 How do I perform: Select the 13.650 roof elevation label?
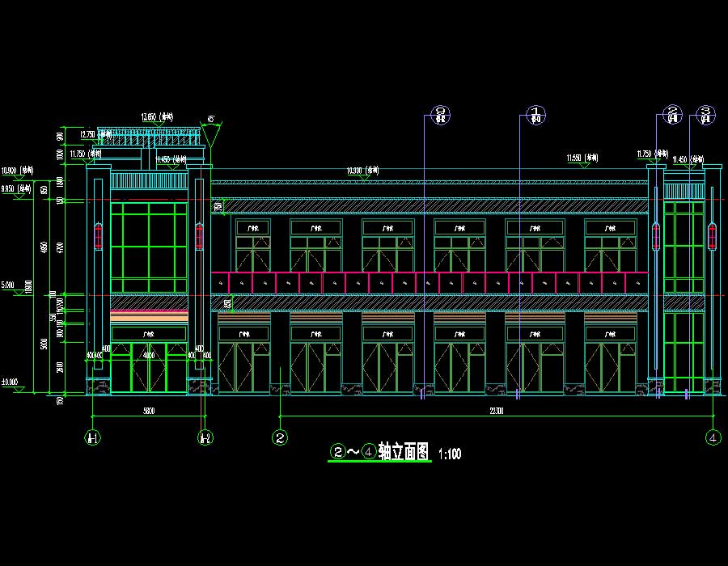157,117
